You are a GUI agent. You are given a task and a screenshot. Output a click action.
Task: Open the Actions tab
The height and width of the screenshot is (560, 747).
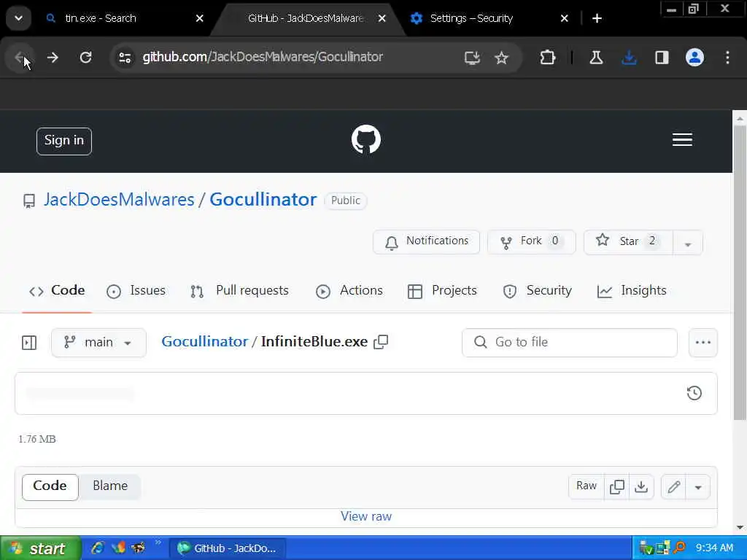click(x=349, y=290)
